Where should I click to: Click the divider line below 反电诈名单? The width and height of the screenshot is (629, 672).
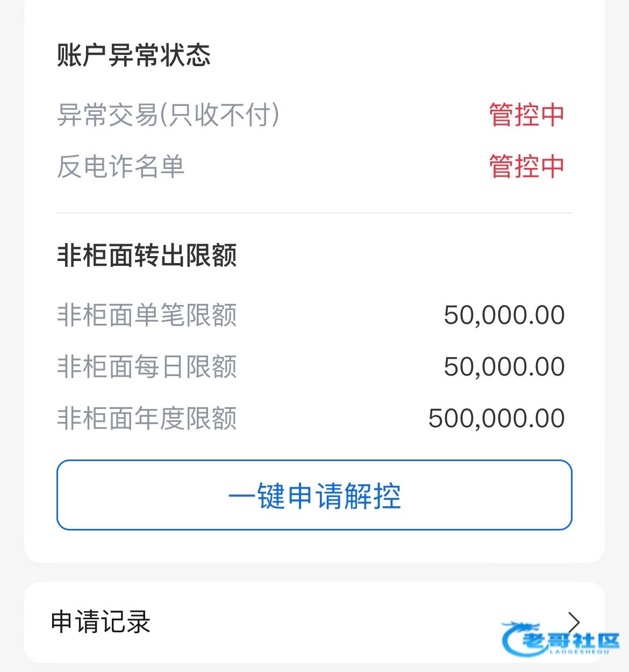[314, 213]
